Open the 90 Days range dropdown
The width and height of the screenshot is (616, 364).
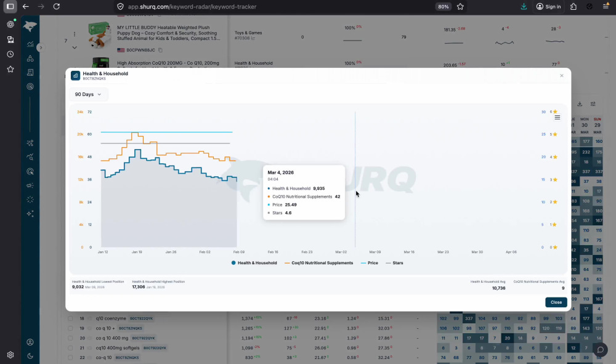(88, 94)
